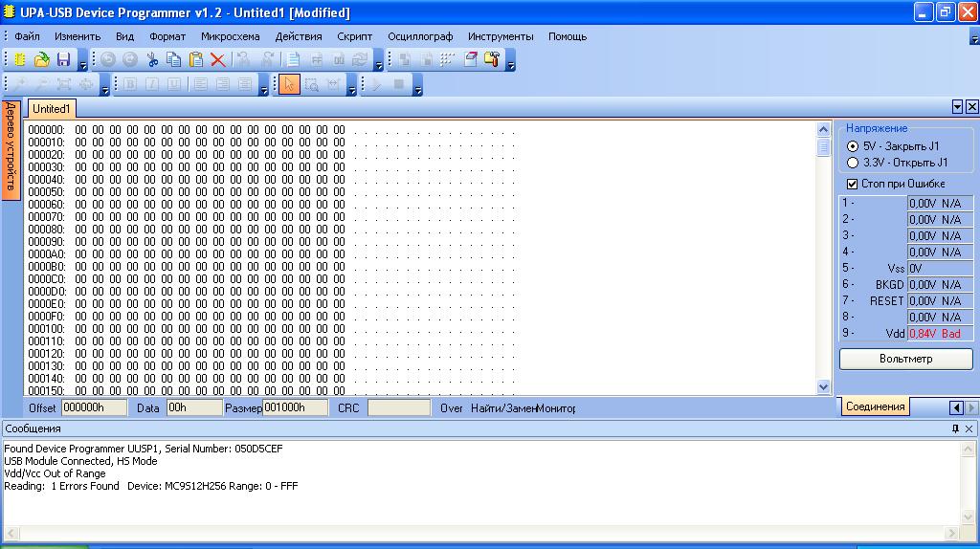
Task: Select the zoom region selection tool
Action: [311, 84]
